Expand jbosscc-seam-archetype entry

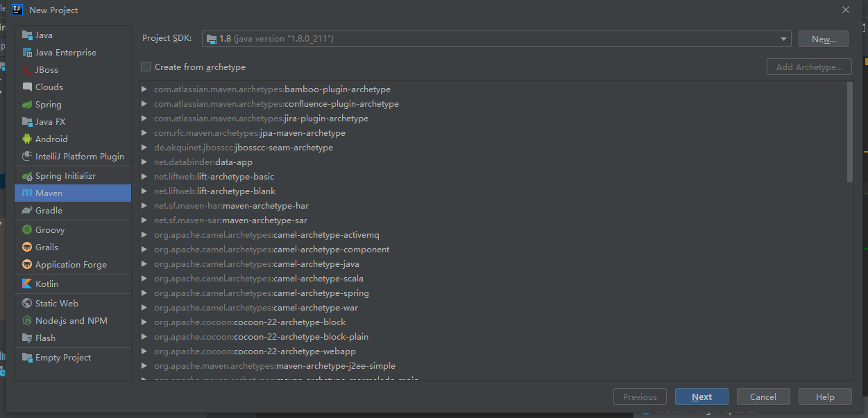tap(144, 148)
